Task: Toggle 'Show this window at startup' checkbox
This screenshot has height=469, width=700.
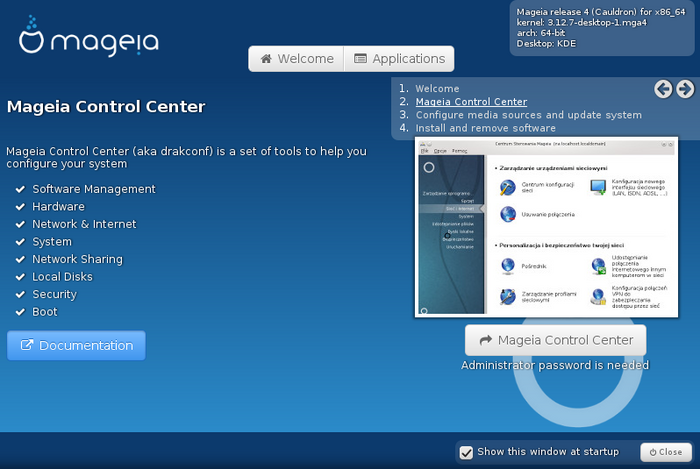Action: (x=466, y=452)
